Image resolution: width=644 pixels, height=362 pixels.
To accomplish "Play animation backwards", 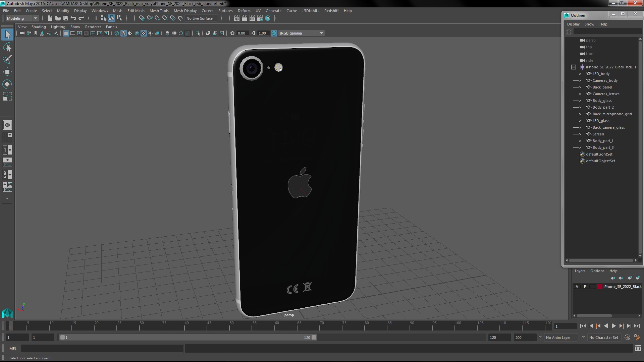I will click(x=606, y=326).
